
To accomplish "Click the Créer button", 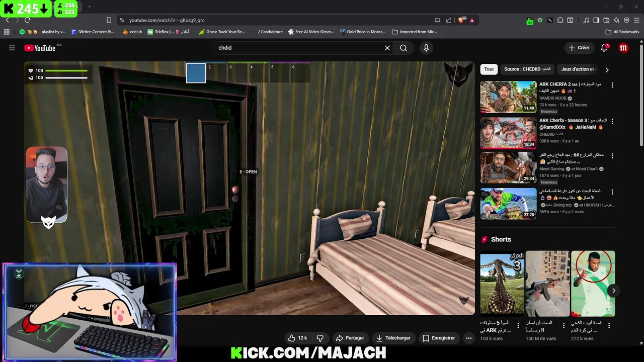I will click(579, 48).
